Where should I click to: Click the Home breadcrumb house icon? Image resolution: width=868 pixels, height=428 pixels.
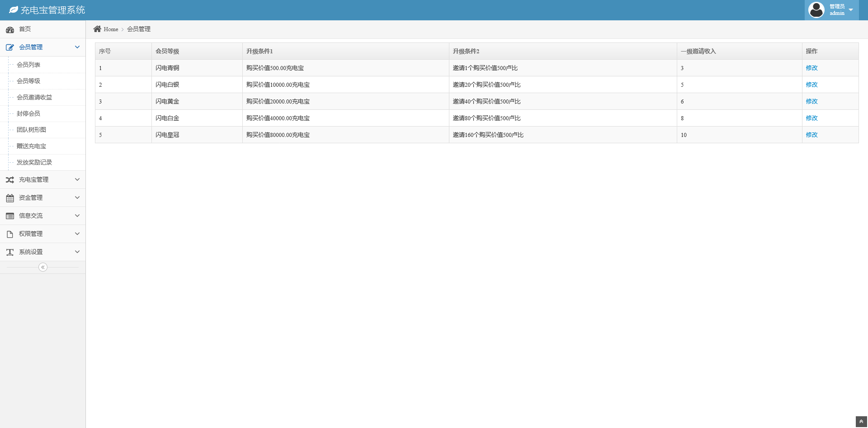[97, 29]
